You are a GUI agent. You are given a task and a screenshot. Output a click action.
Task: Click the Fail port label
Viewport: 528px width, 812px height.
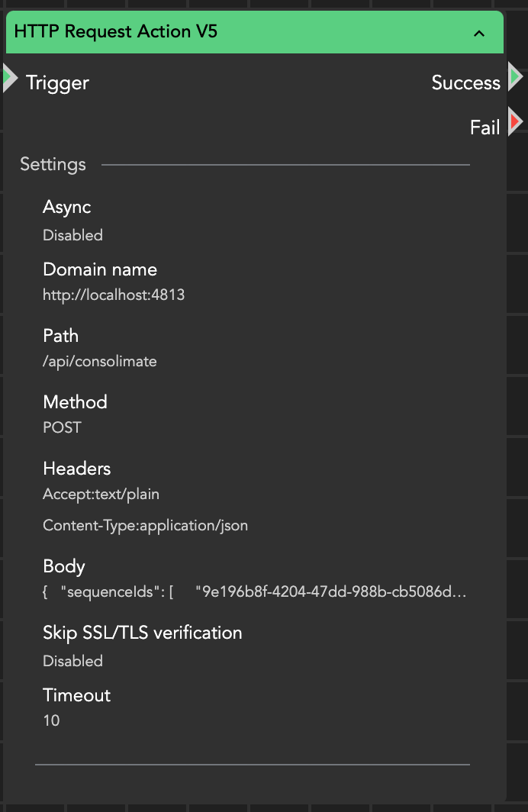click(485, 127)
